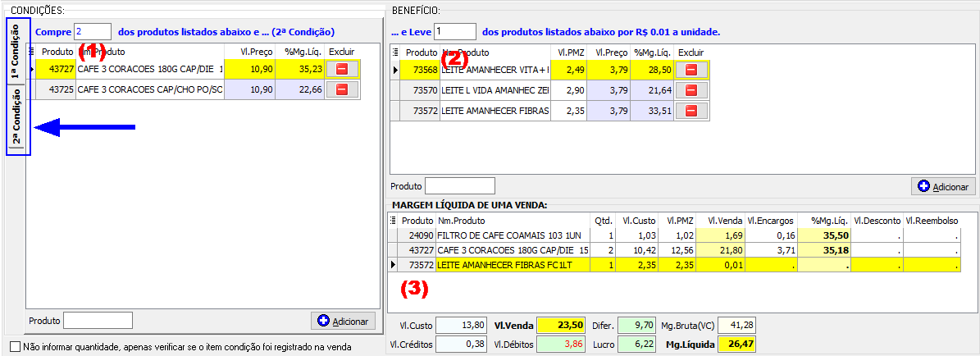
Task: Focus the Compre quantity field
Action: pos(93,31)
